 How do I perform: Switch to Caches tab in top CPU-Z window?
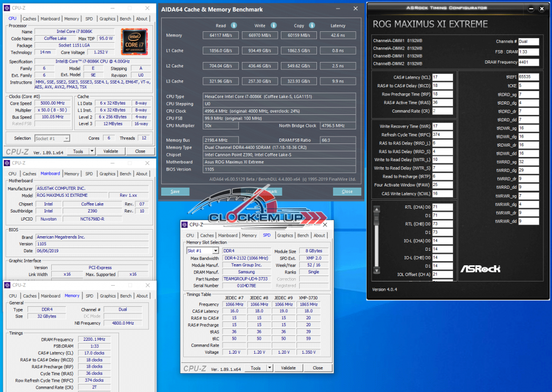[30, 19]
